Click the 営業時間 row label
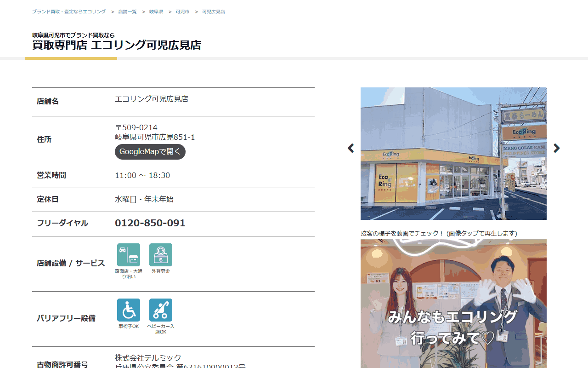Image resolution: width=588 pixels, height=368 pixels. tap(51, 175)
